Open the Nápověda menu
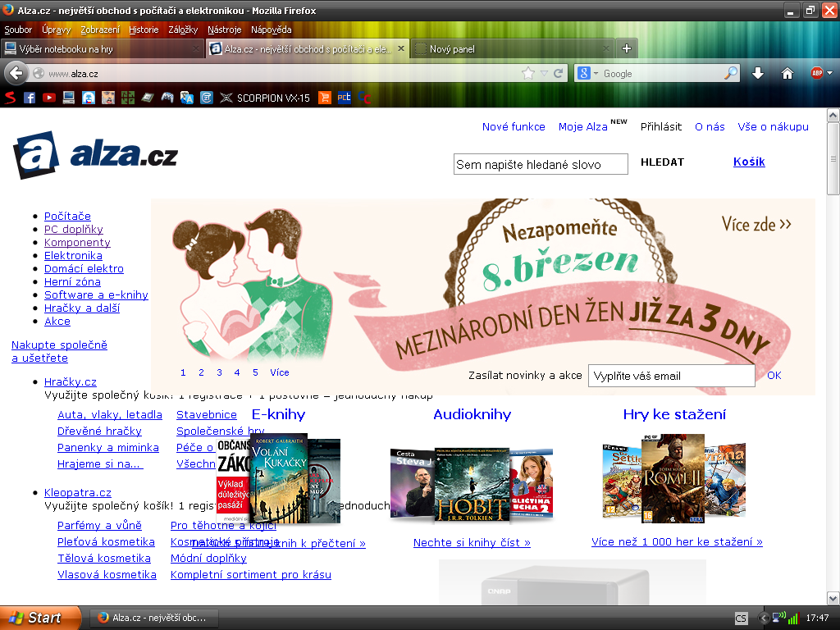 (x=271, y=30)
